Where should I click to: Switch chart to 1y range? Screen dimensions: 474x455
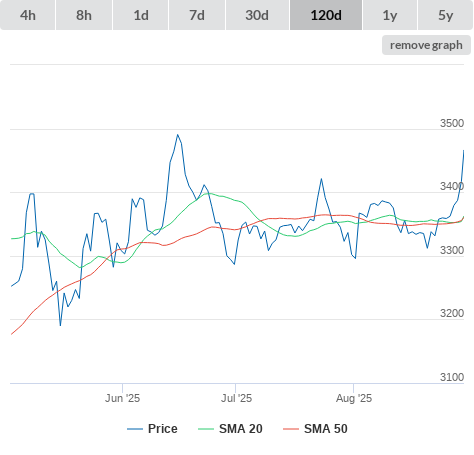point(390,15)
